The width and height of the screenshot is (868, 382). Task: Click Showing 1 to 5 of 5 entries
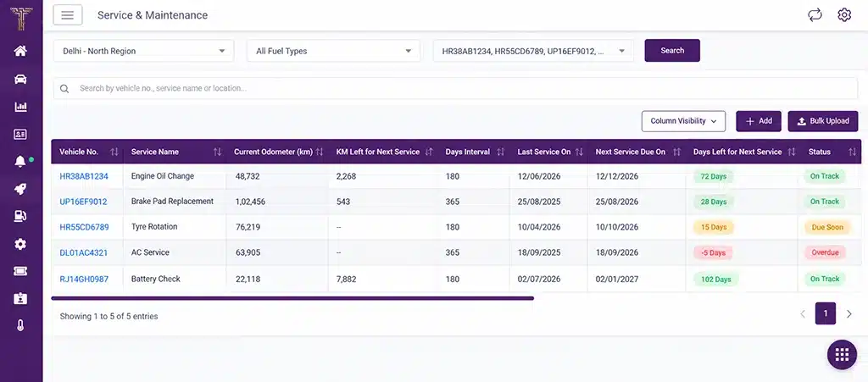coord(108,316)
